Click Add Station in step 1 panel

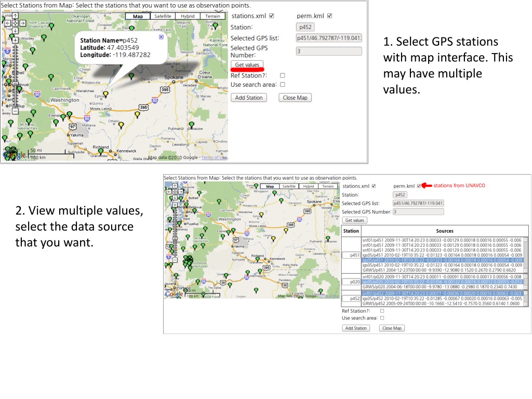tap(249, 98)
